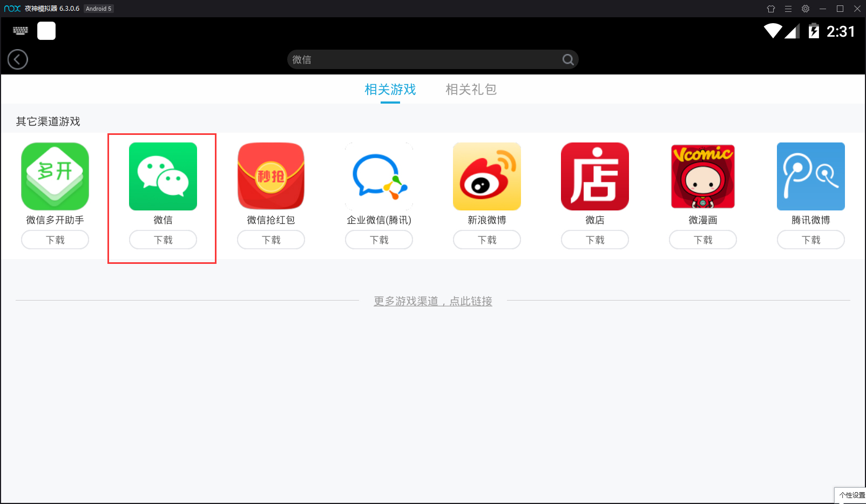The width and height of the screenshot is (866, 504).
Task: Click the 企业微信(腾讯) app icon
Action: click(378, 176)
